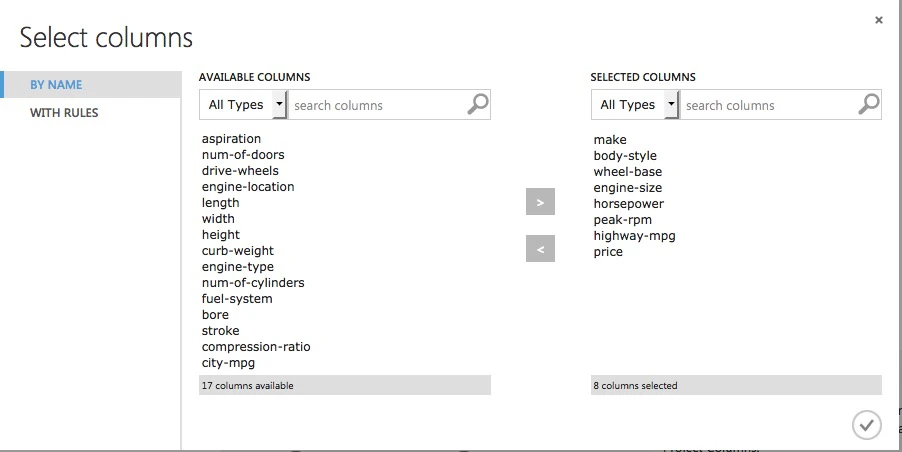
Task: Close the Select columns dialog
Action: pos(878,20)
